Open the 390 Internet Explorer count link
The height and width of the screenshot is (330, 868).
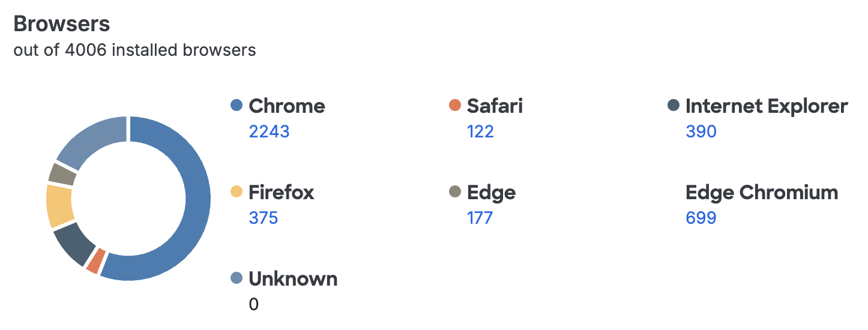(701, 131)
